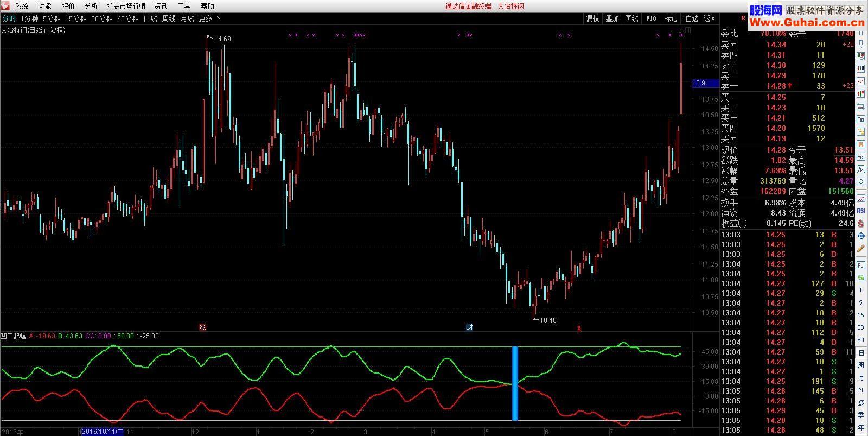
Task: Switch to 60-minute period in sidebar
Action: pyautogui.click(x=861, y=340)
